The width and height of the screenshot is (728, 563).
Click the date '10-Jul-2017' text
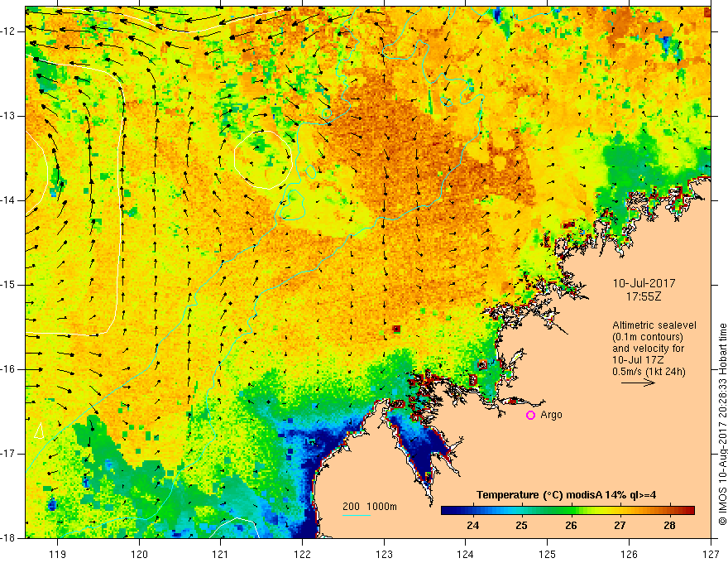coord(644,283)
